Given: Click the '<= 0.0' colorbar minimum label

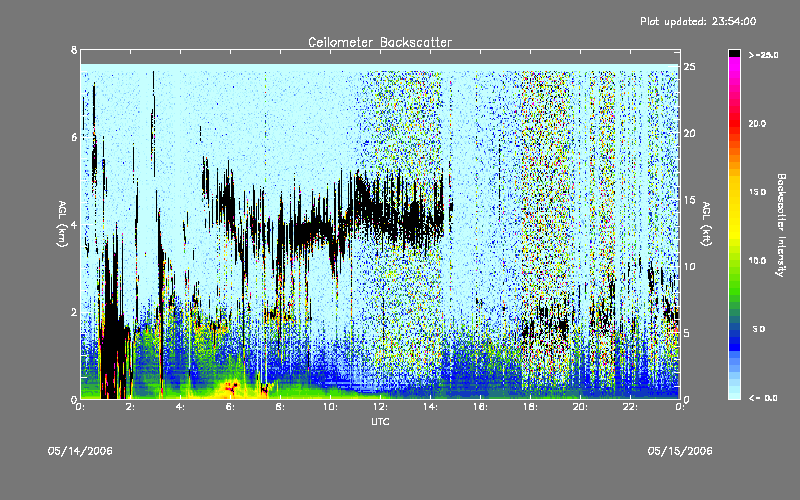Looking at the screenshot, I should coord(763,397).
